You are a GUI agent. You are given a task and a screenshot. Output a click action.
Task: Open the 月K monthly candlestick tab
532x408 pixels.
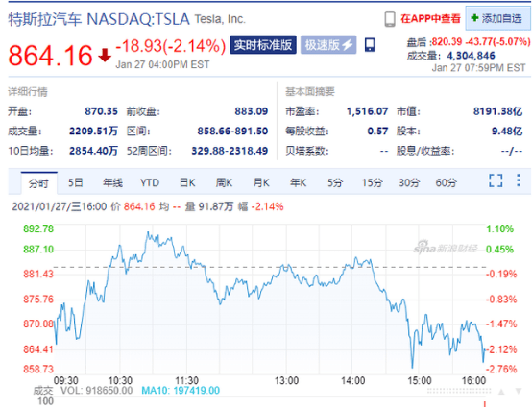[x=261, y=182]
